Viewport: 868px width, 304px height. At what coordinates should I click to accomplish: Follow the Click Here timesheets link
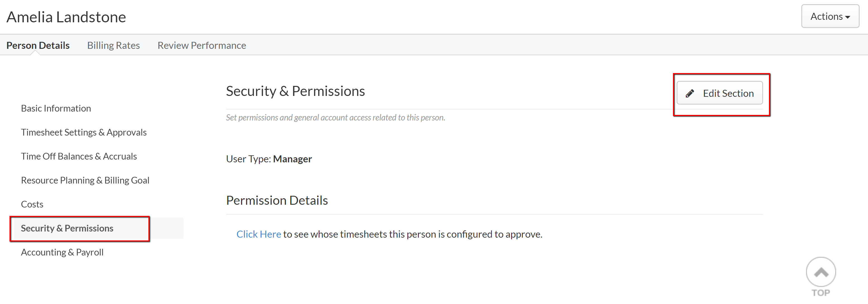[x=258, y=234]
